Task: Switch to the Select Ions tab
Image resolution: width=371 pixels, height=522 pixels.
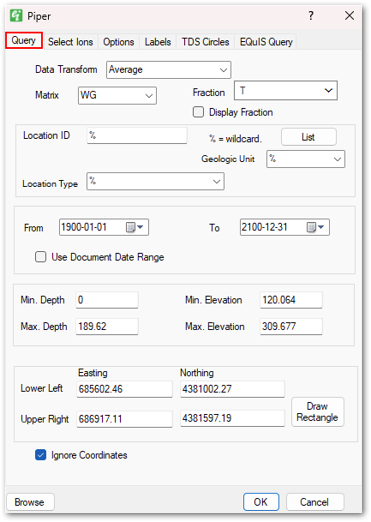Action: click(x=70, y=42)
